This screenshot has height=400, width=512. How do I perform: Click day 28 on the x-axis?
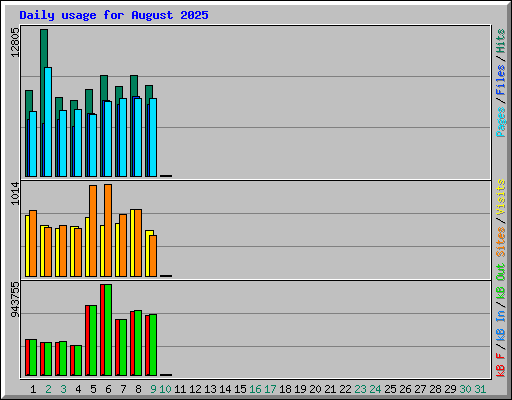435,389
